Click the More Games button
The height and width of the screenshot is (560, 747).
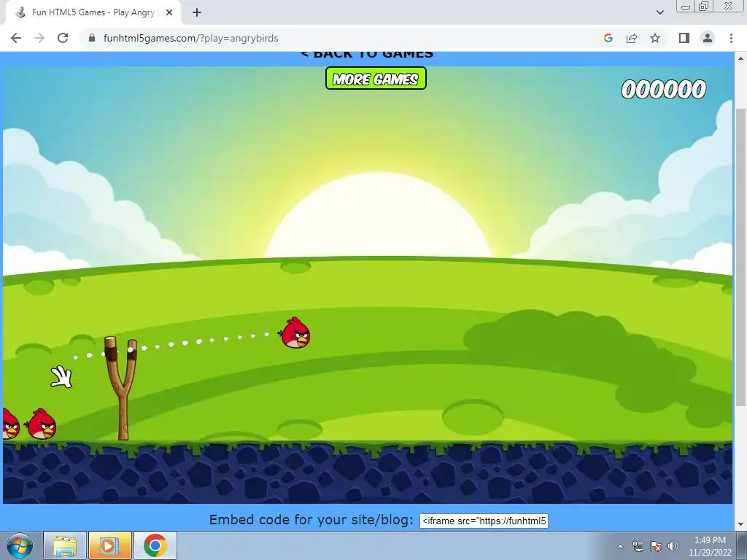(x=376, y=79)
